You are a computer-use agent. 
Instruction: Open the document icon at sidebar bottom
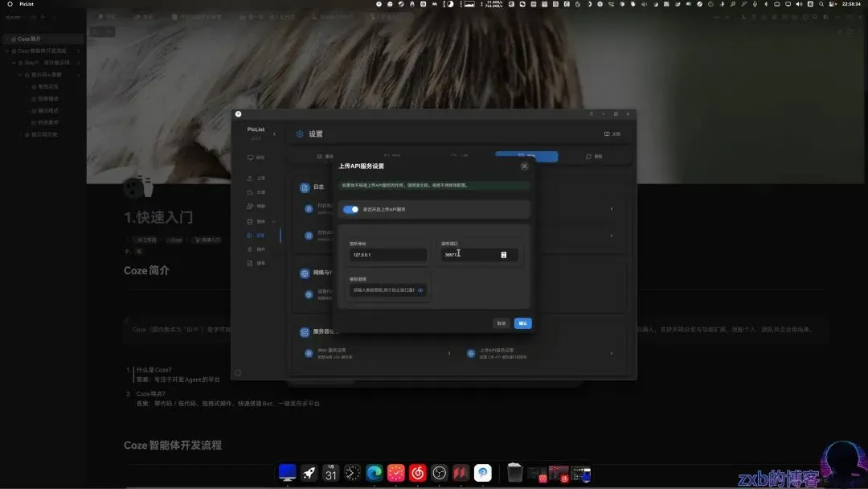coord(250,263)
